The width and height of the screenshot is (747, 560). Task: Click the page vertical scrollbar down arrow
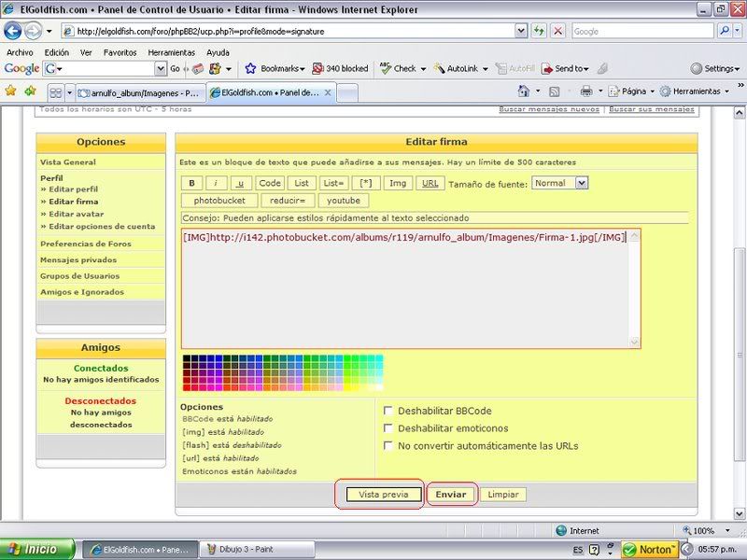[x=739, y=513]
